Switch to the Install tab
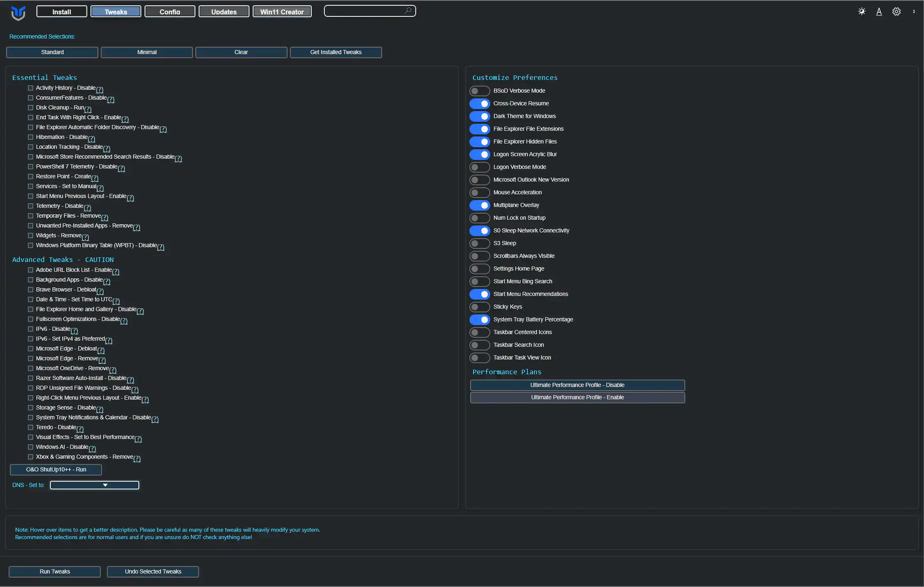This screenshot has width=924, height=587. click(61, 11)
